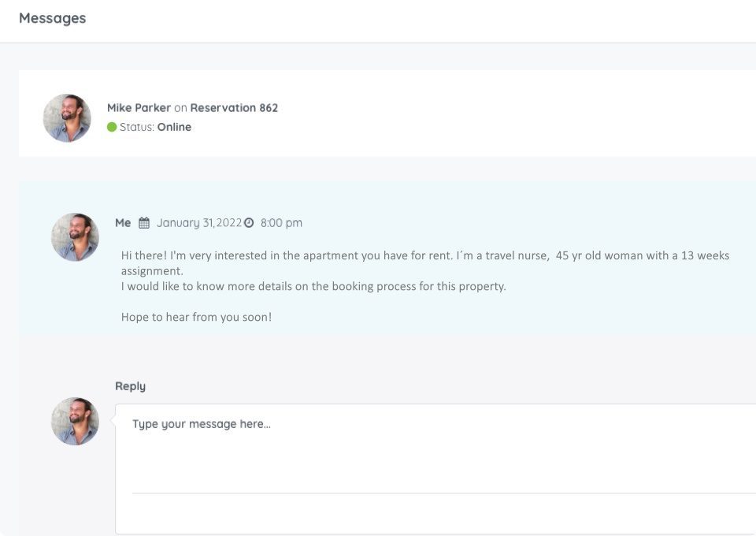Click the sender avatar next to the message

pyautogui.click(x=76, y=237)
